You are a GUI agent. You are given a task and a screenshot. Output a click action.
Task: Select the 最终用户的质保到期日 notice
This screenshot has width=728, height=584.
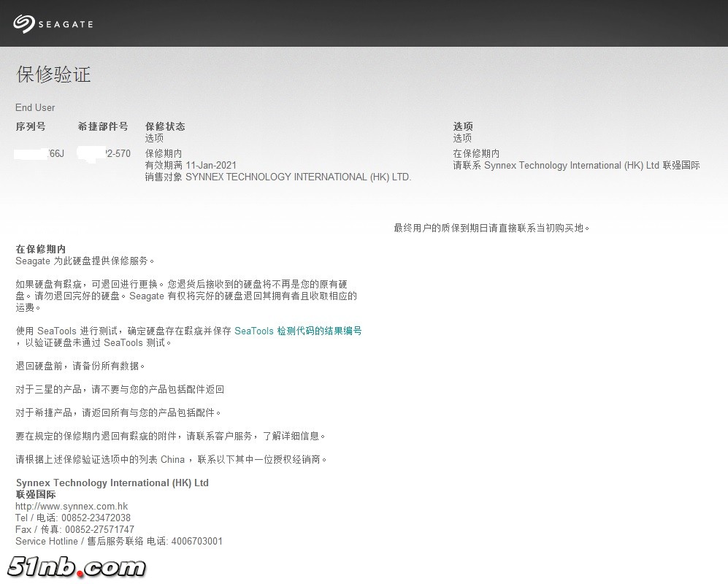point(492,228)
